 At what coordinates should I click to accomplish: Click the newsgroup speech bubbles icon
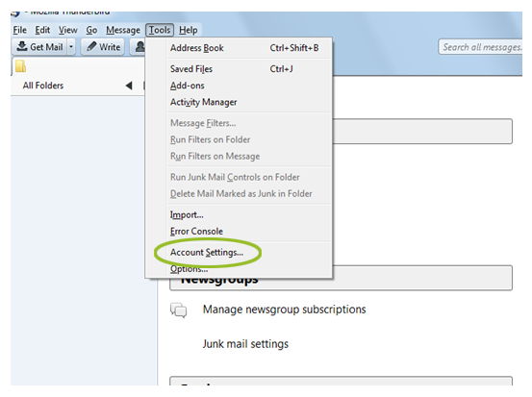[179, 310]
